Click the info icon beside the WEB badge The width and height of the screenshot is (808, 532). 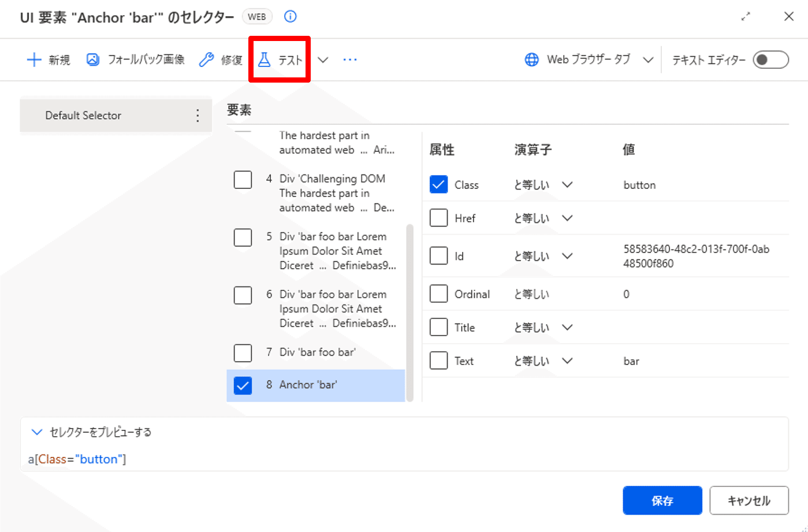pos(291,17)
